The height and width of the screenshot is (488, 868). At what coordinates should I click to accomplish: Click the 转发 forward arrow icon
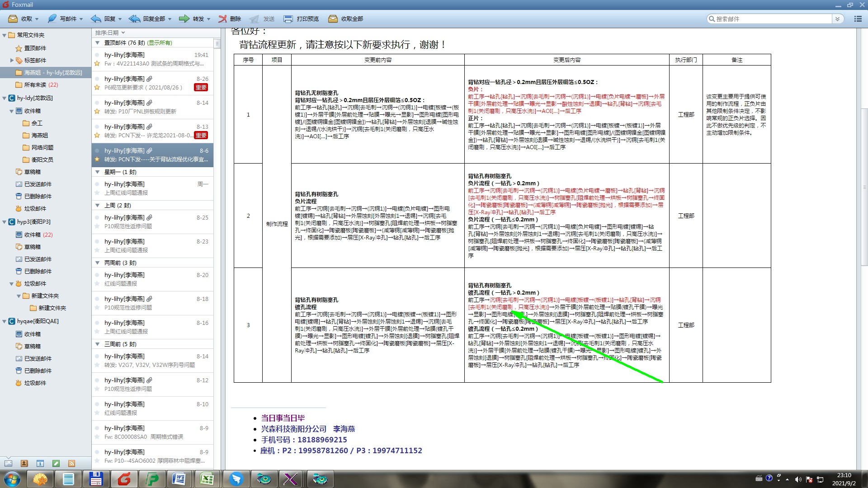click(184, 19)
